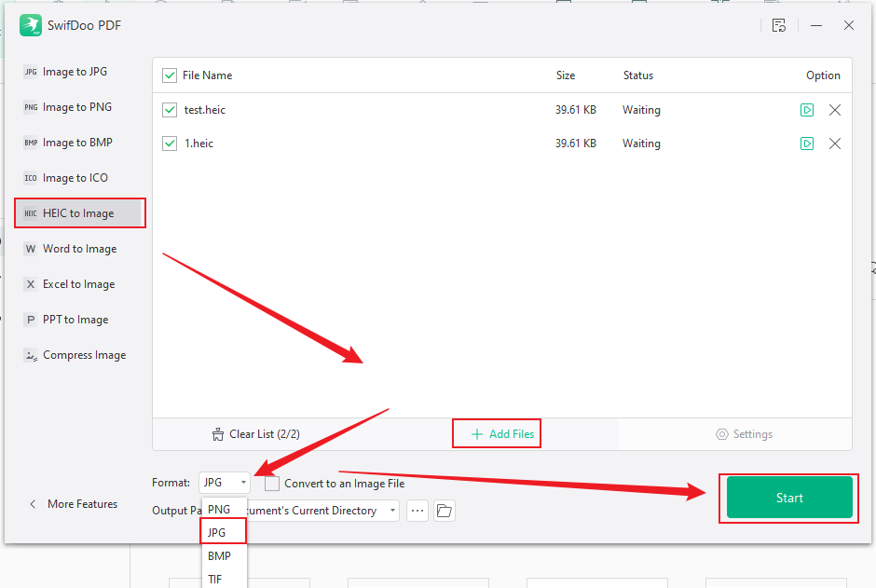876x588 pixels.
Task: Select the Image to PNG tool
Action: (75, 106)
